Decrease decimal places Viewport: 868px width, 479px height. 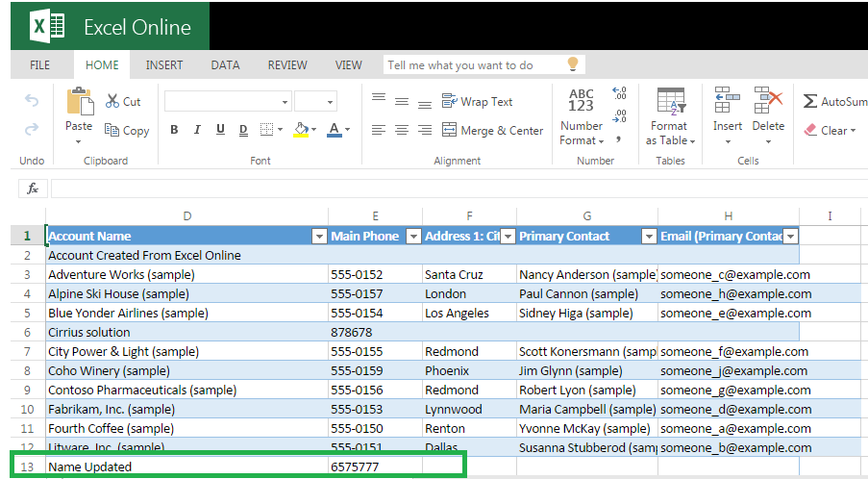click(619, 116)
